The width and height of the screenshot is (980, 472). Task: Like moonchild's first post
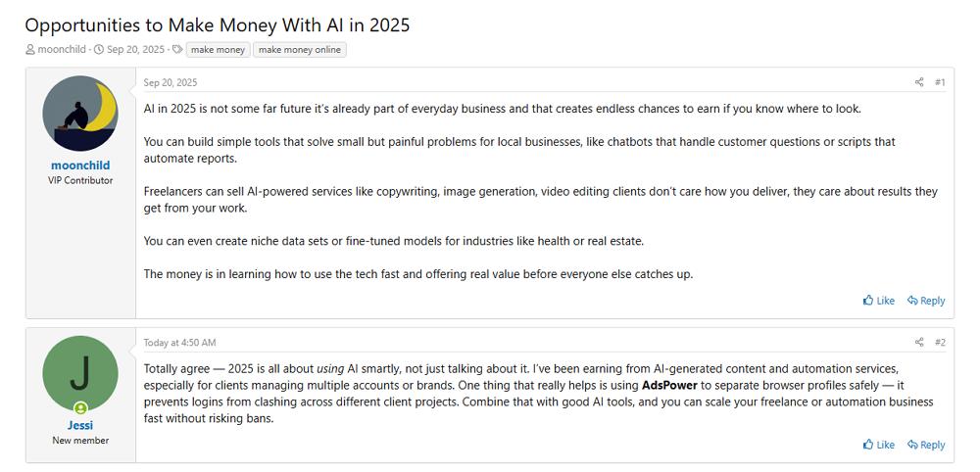879,301
